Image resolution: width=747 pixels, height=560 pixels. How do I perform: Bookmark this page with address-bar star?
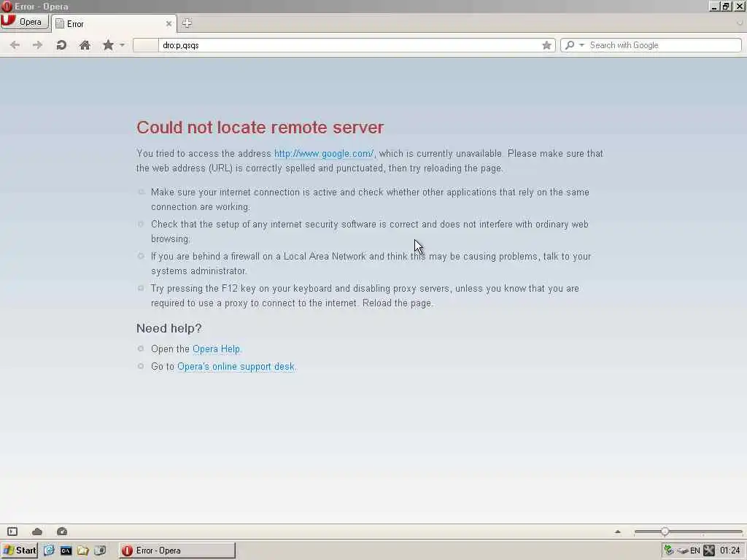coord(546,45)
